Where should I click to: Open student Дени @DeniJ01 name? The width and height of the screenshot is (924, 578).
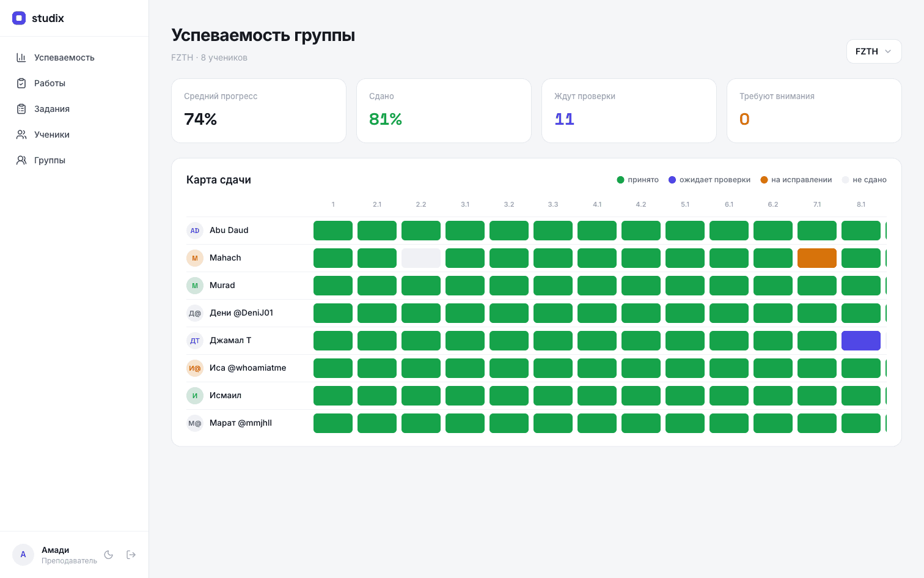click(241, 313)
